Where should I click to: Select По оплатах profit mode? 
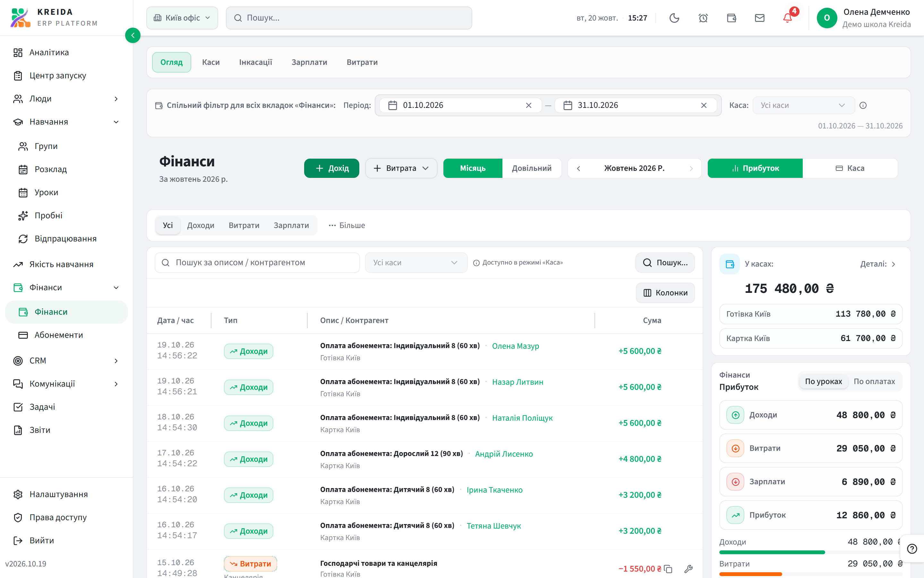click(x=874, y=381)
